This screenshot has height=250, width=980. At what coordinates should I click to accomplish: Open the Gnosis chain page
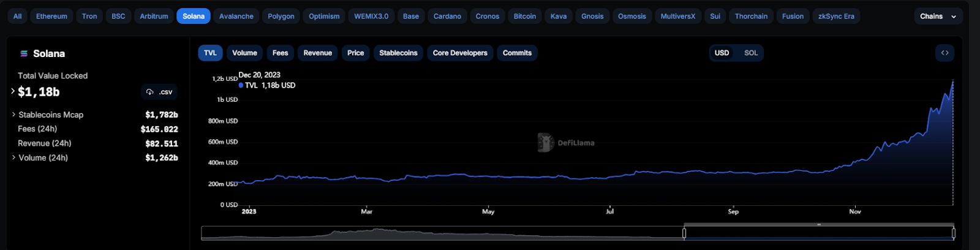point(592,17)
